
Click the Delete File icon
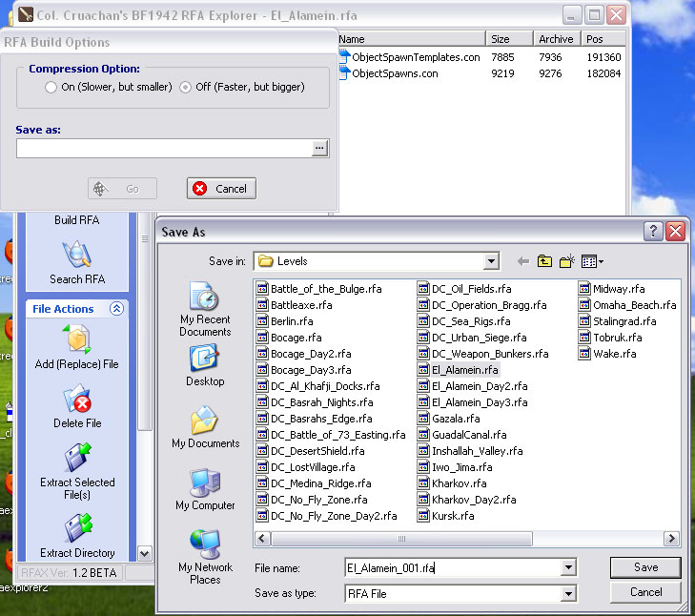[x=76, y=399]
